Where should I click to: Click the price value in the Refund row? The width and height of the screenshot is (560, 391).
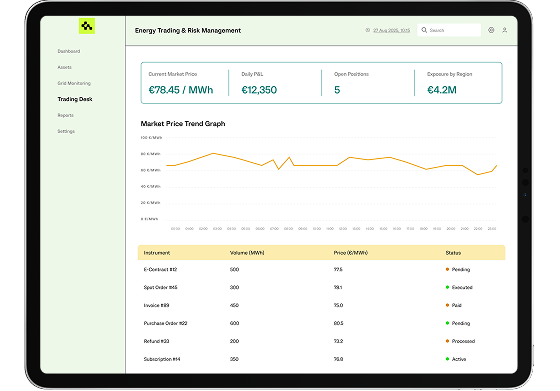point(338,341)
